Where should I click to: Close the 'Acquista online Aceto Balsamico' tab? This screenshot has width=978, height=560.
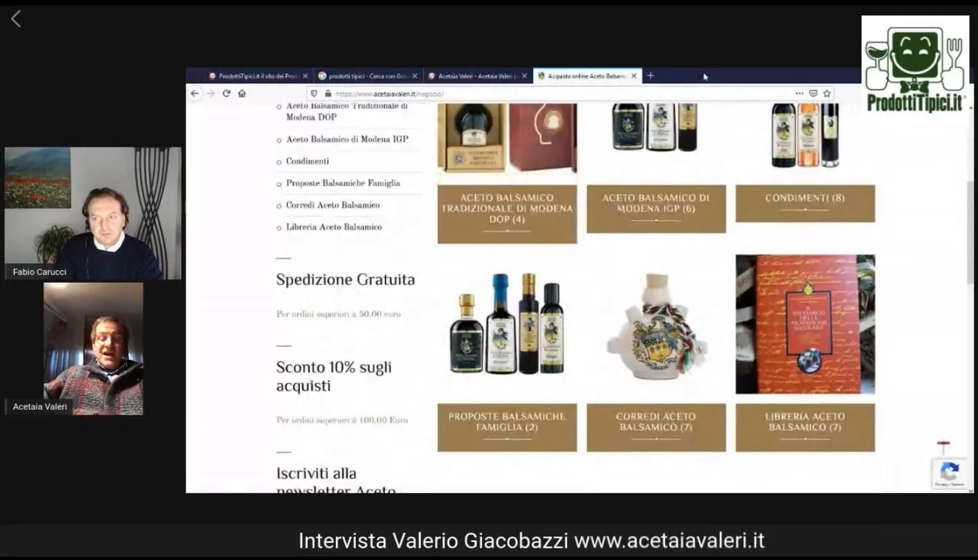coord(634,77)
